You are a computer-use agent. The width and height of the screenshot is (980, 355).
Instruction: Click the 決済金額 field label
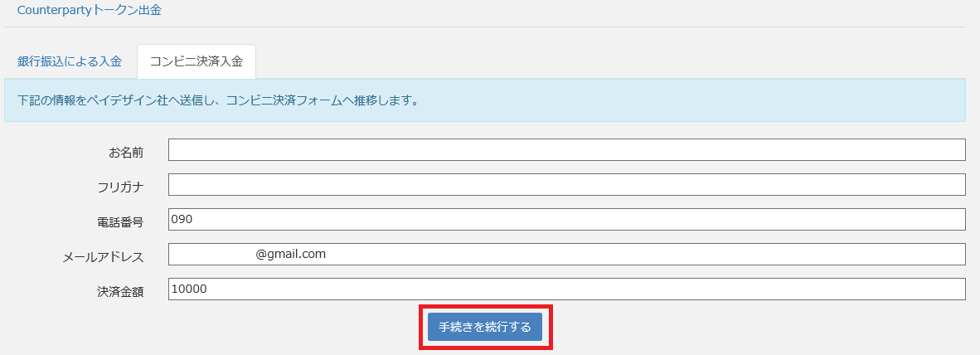click(120, 292)
